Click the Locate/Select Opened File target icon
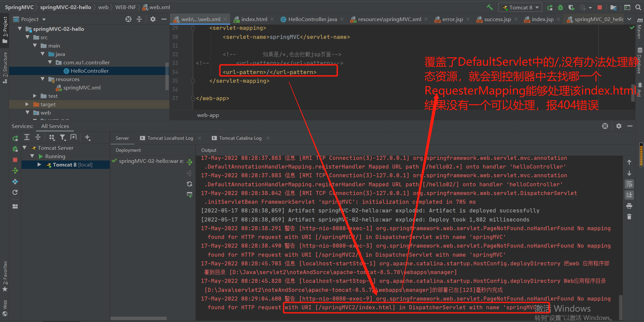This screenshot has width=644, height=322. pos(128,19)
